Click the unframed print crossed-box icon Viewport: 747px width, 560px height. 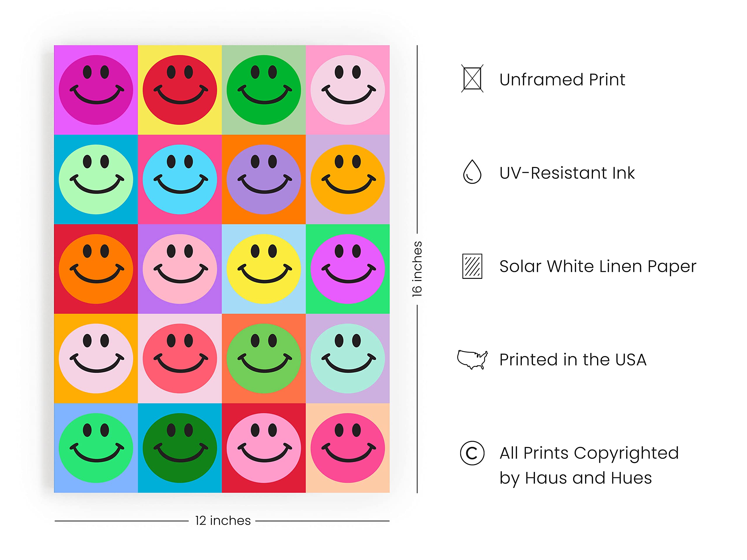(x=472, y=79)
